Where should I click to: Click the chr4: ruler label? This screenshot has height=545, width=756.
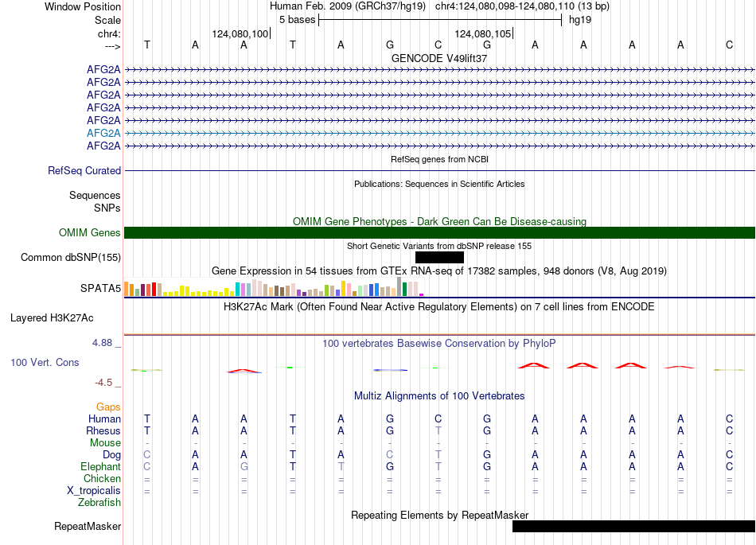click(110, 33)
